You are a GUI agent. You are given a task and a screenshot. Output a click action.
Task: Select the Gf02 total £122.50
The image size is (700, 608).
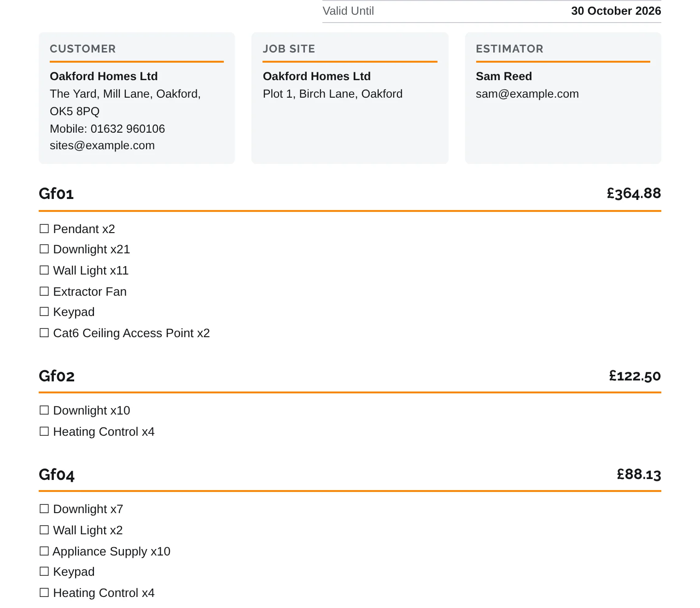point(635,376)
